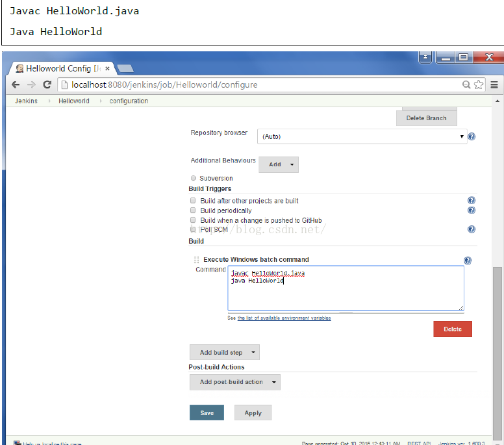This screenshot has width=504, height=445.
Task: Click the browser address bar URL
Action: click(164, 85)
